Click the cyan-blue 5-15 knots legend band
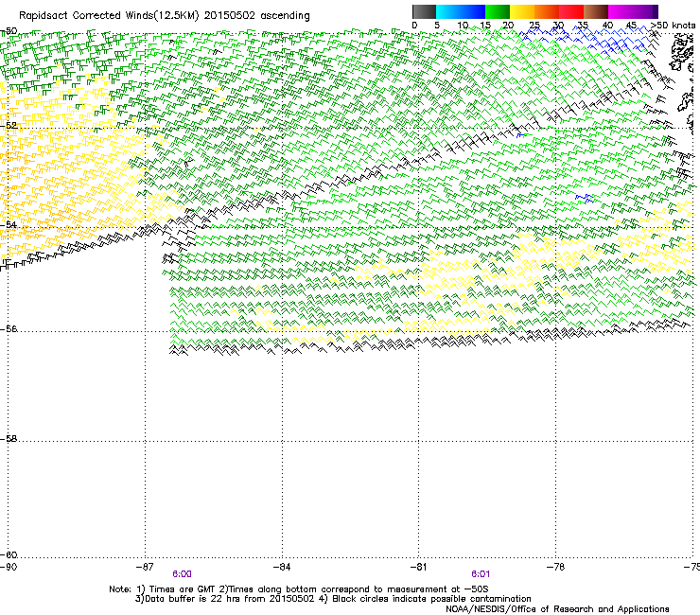 [461, 11]
